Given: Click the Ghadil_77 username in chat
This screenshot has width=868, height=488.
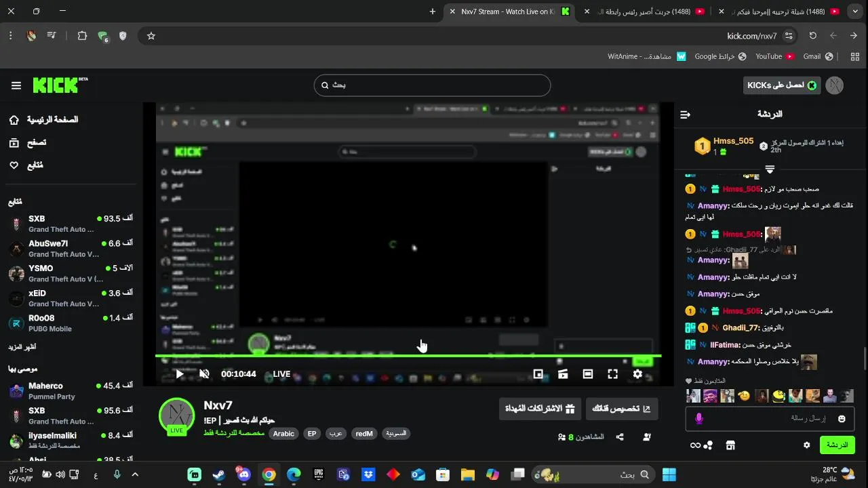Looking at the screenshot, I should 741,327.
